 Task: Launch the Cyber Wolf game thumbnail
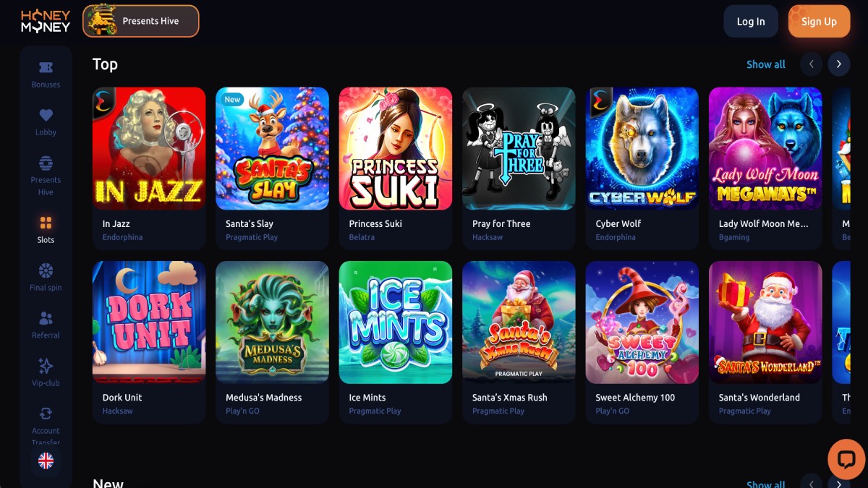[x=642, y=148]
